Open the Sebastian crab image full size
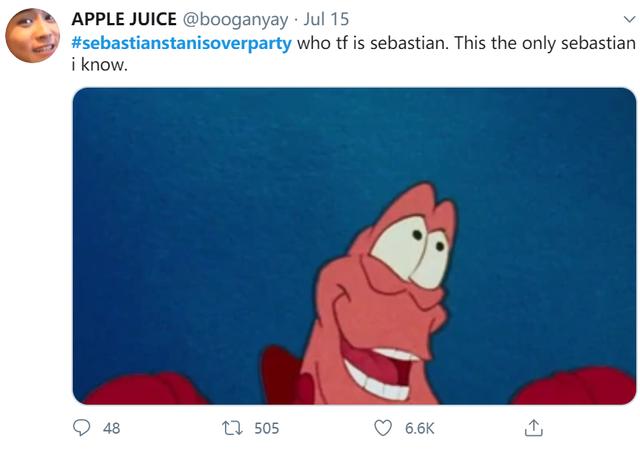This screenshot has height=450, width=640. tap(354, 246)
